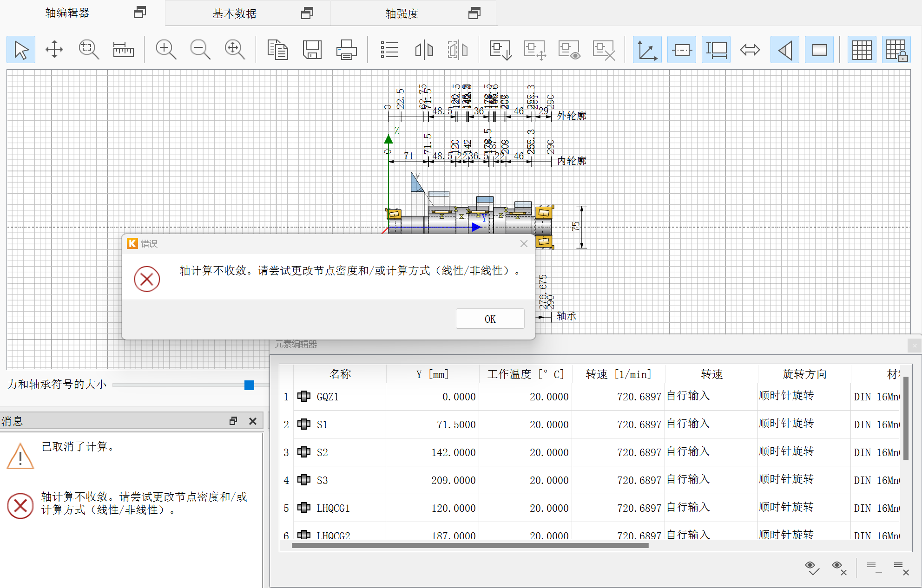This screenshot has height=588, width=922.
Task: Select the LHQCG1 element row
Action: (589, 508)
